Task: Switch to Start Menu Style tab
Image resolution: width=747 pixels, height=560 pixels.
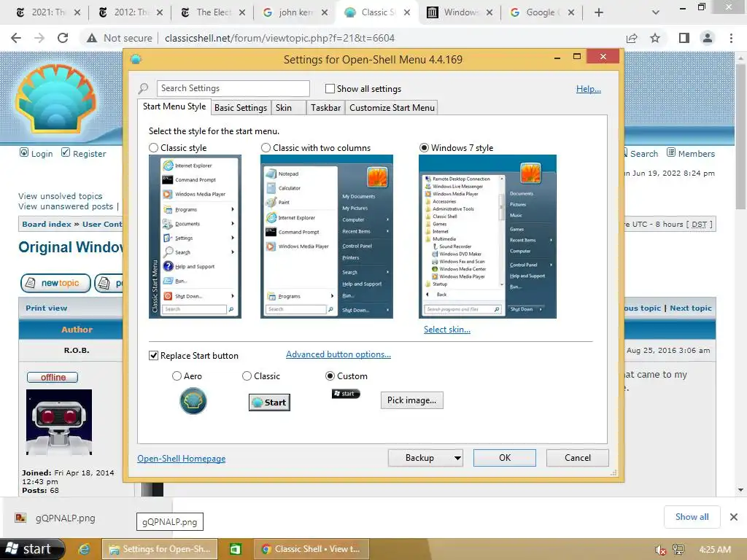Action: (174, 106)
